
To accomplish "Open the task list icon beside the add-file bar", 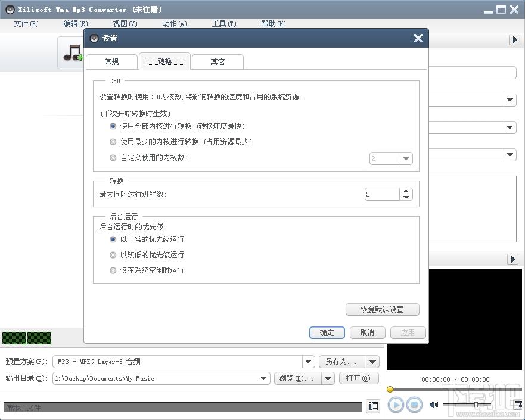I will coord(373,406).
